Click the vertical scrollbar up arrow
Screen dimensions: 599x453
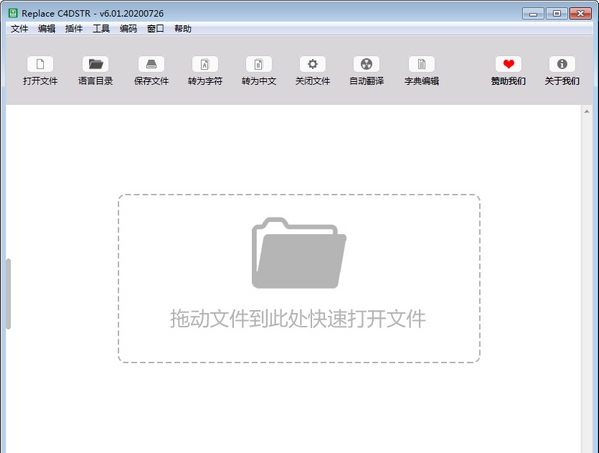tap(587, 112)
